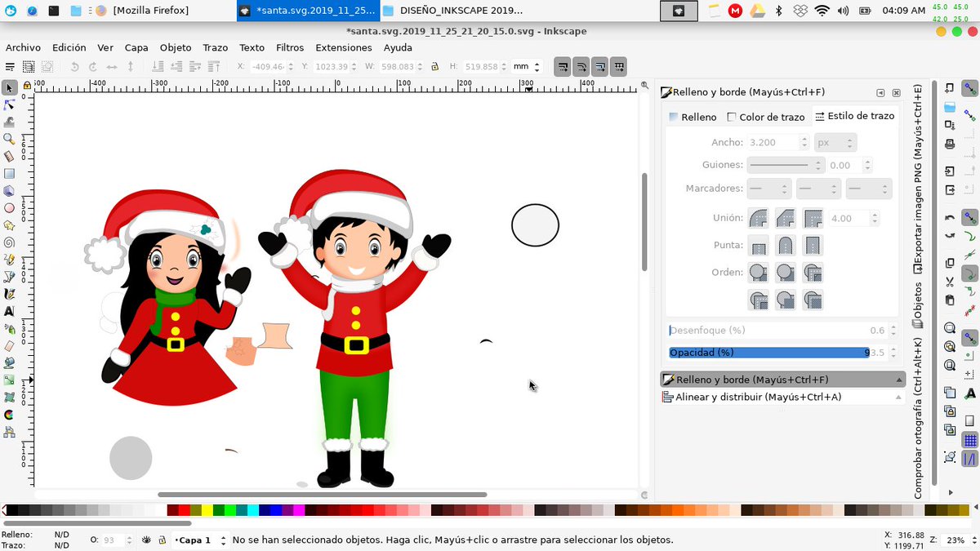This screenshot has height=551, width=980.
Task: Open the Objeto menu
Action: tap(176, 47)
